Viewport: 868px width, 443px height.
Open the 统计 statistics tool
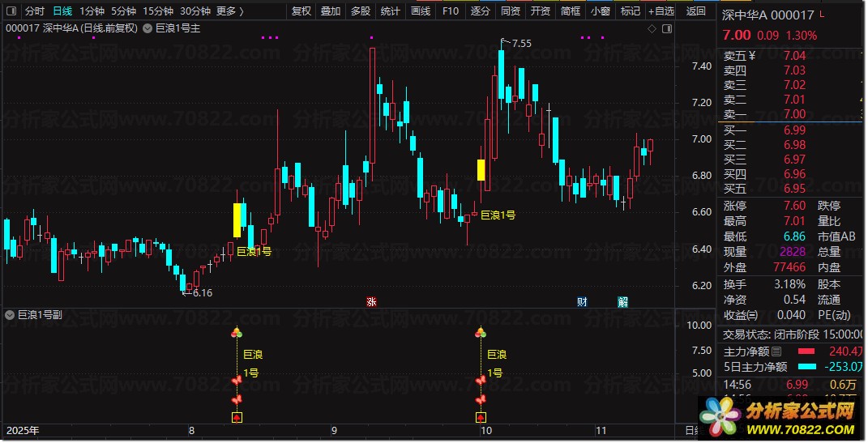click(391, 11)
